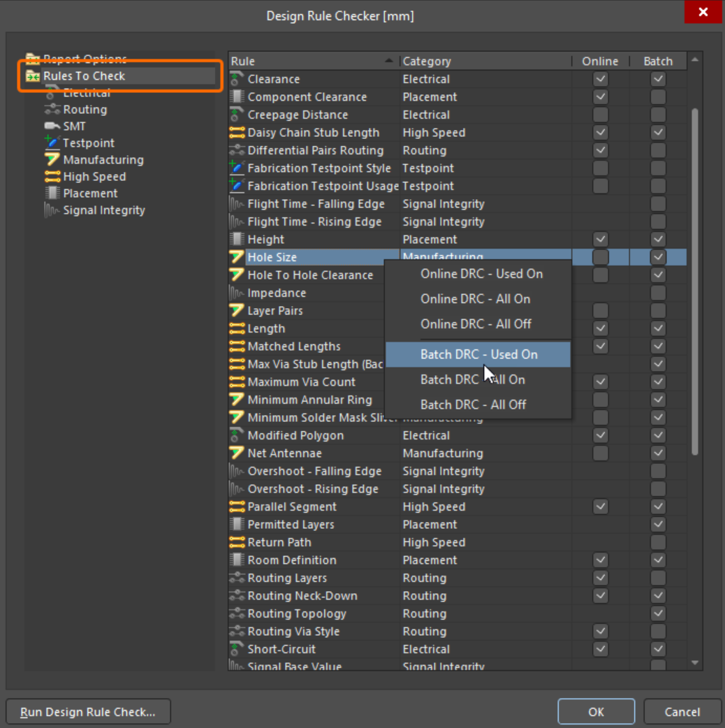Choose Batch DRC - Used On
Viewport: 725px width, 728px height.
point(478,354)
